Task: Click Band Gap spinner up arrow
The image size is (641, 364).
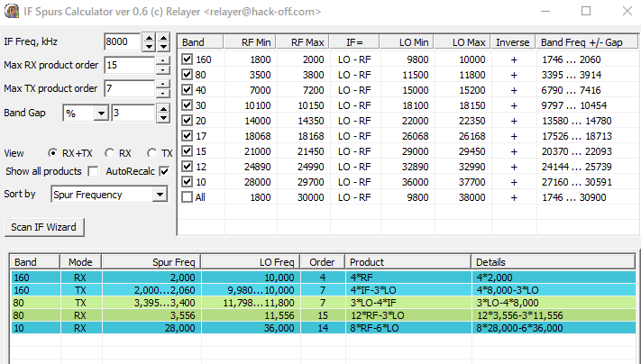Action: [162, 108]
